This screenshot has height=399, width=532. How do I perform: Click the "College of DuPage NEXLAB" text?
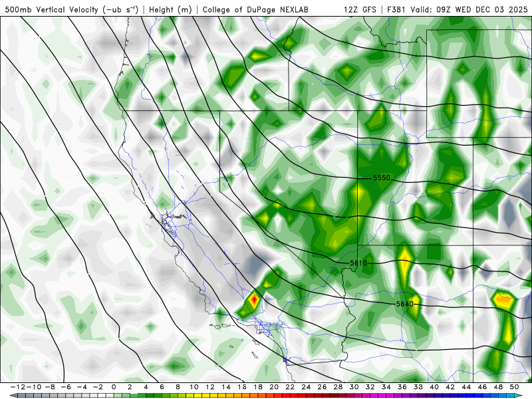pos(255,9)
